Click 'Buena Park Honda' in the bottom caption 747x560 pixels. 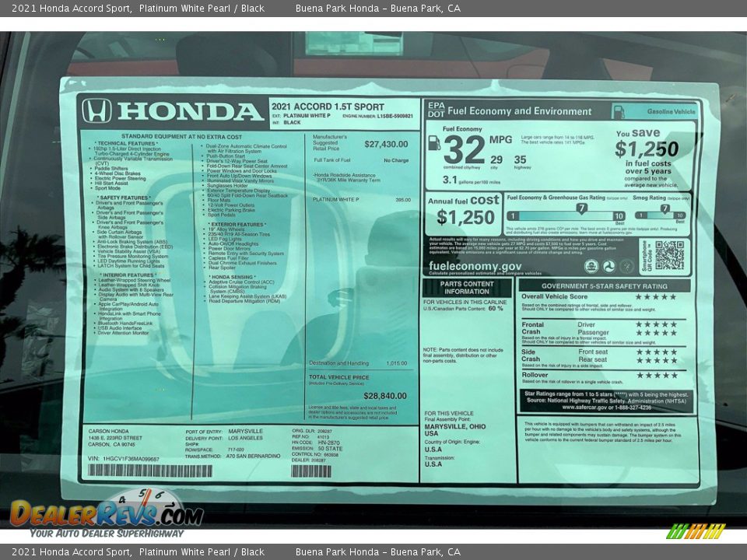(x=337, y=552)
